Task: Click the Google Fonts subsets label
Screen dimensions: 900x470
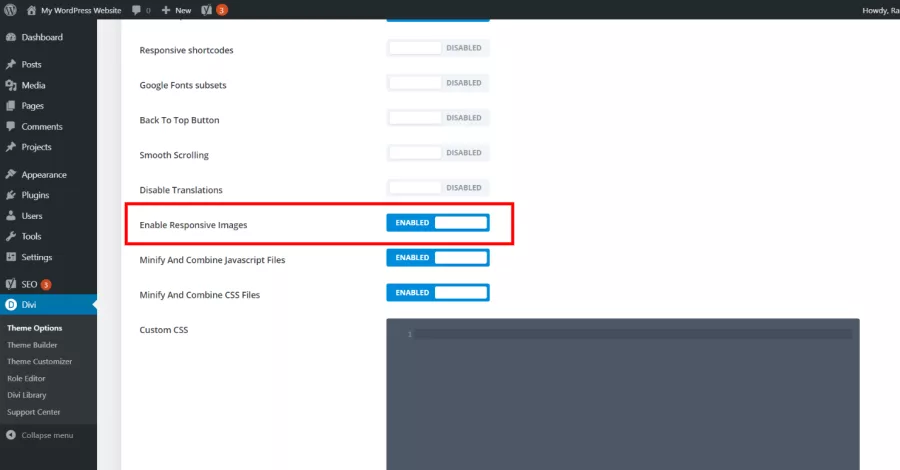Action: point(183,85)
